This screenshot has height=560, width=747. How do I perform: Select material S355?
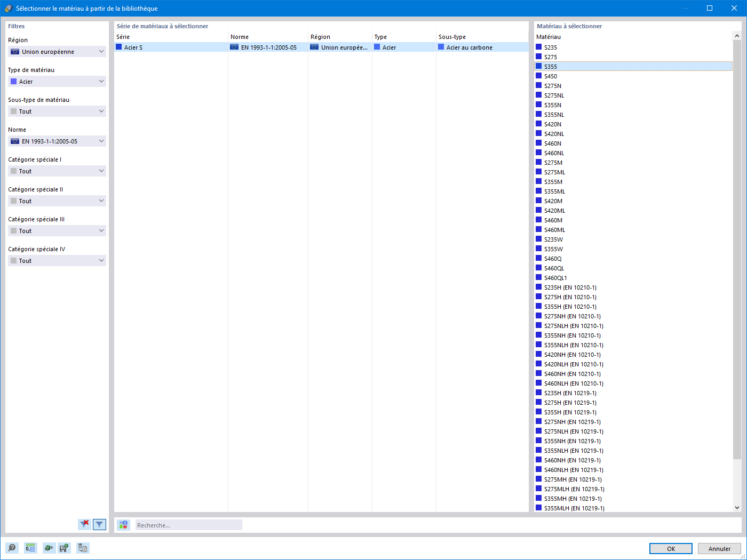[633, 66]
